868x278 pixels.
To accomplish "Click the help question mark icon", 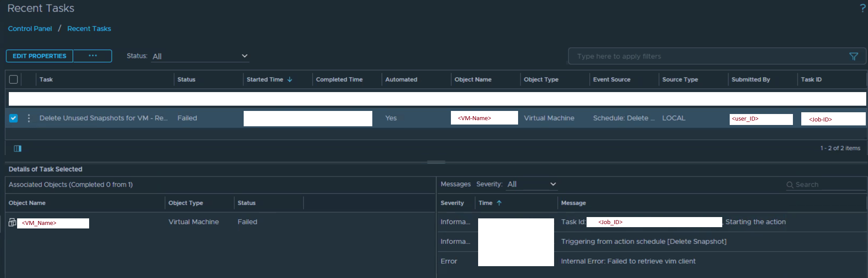I will (862, 8).
